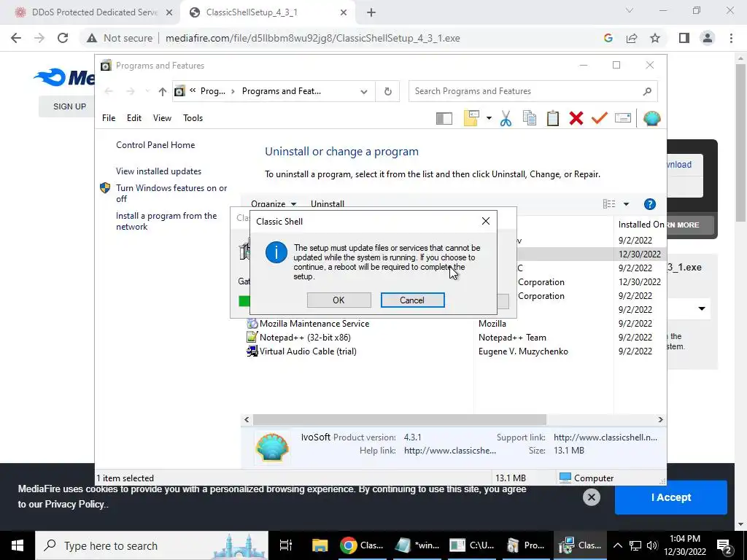Image resolution: width=747 pixels, height=560 pixels.
Task: Click the classicshell.n... support link in details pane
Action: coord(605,437)
